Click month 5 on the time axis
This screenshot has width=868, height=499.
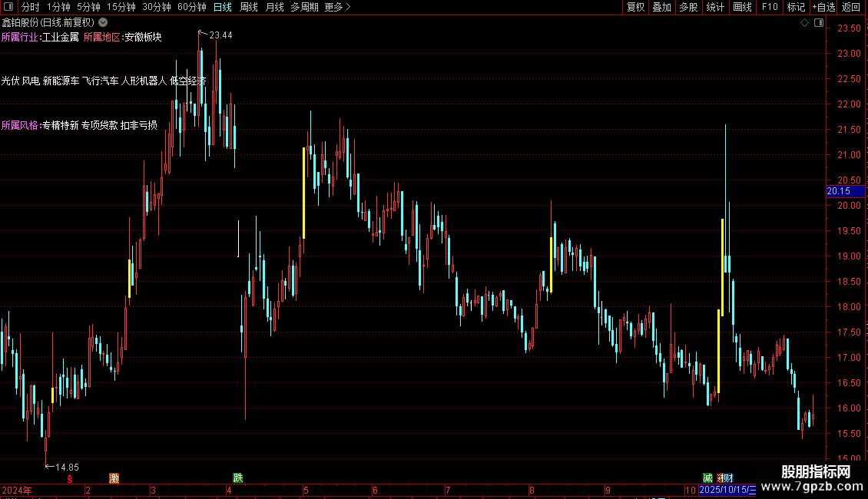point(306,490)
